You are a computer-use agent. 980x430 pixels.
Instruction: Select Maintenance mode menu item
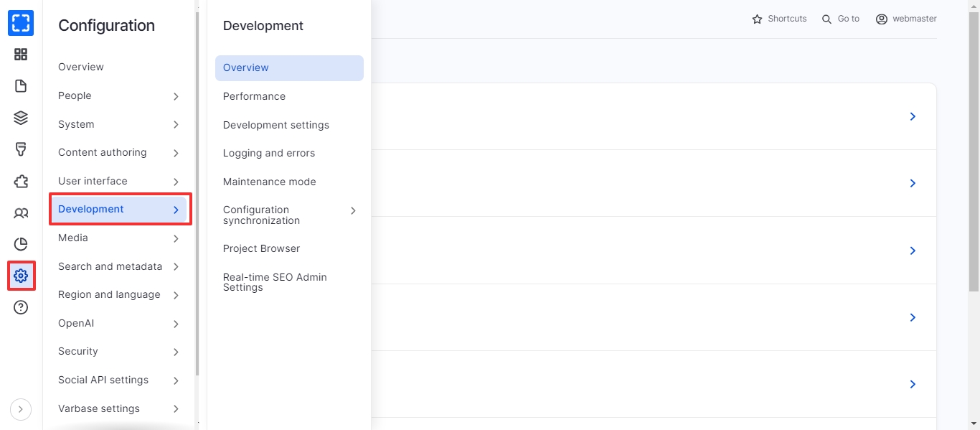tap(269, 182)
